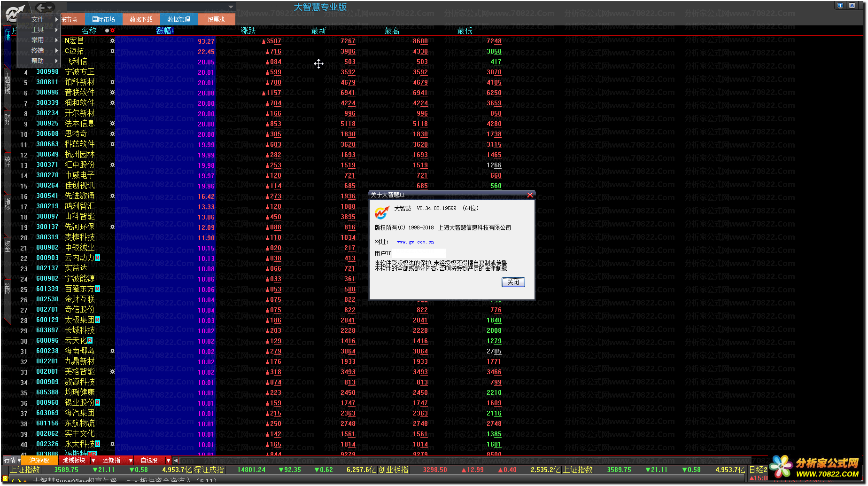This screenshot has width=868, height=486.
Task: Open the address bar dropdown at top
Action: pyautogui.click(x=231, y=7)
